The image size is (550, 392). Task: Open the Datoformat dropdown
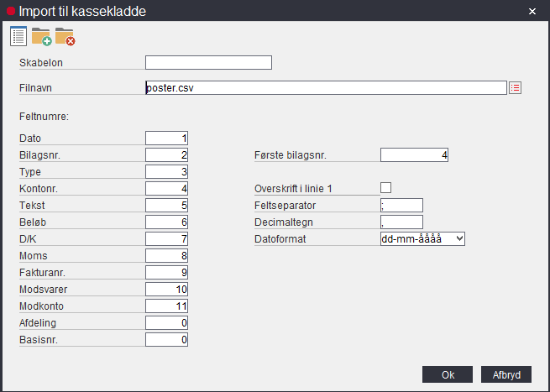(422, 238)
